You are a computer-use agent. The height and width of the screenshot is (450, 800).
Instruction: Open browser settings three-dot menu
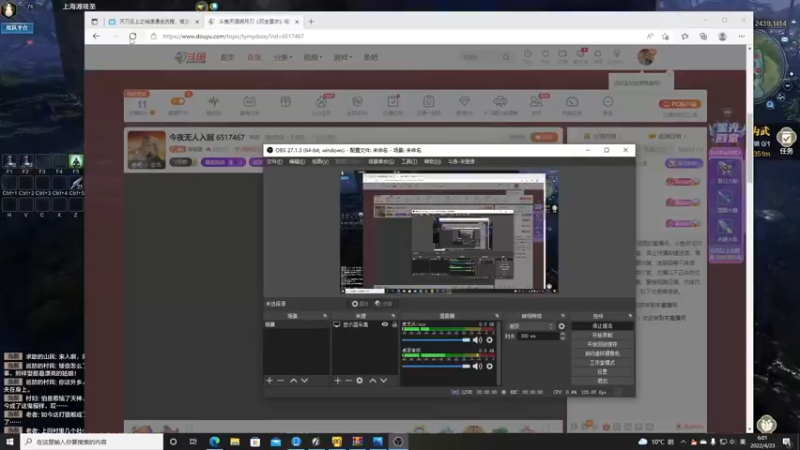click(x=741, y=36)
